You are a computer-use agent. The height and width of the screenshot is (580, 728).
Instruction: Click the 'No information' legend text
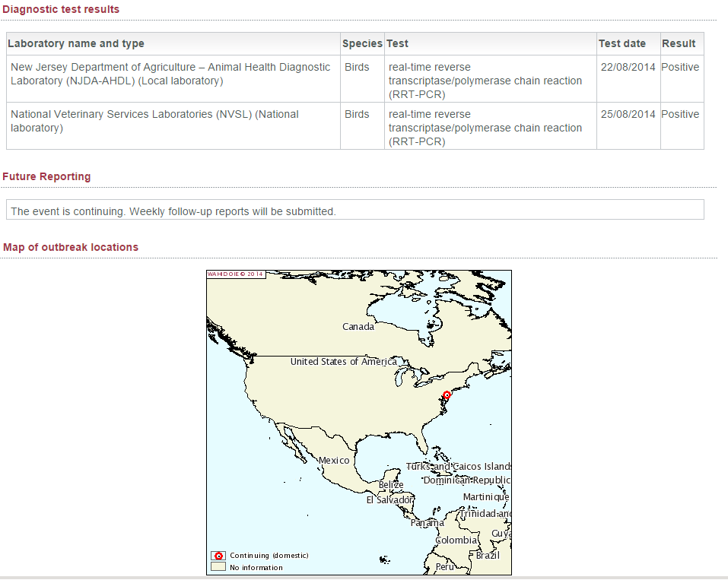(x=256, y=568)
